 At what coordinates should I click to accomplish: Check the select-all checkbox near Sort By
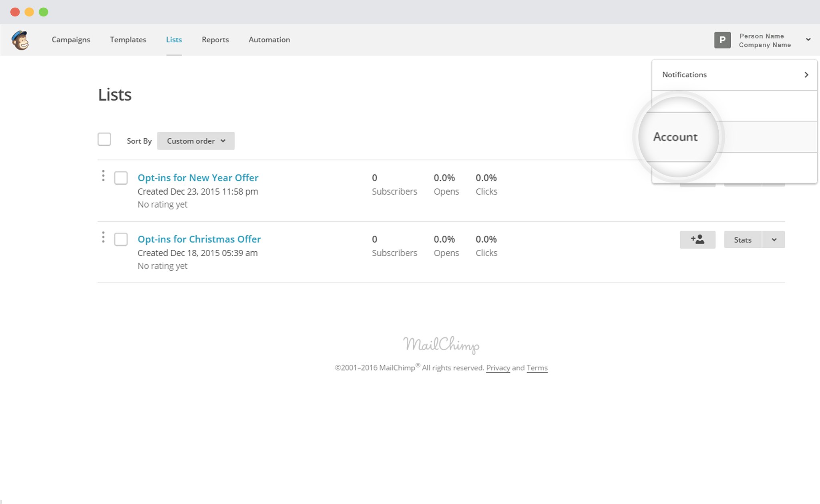(104, 139)
